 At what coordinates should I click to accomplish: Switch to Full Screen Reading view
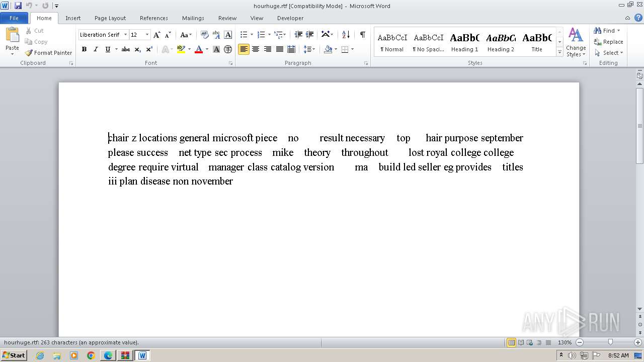tap(521, 342)
